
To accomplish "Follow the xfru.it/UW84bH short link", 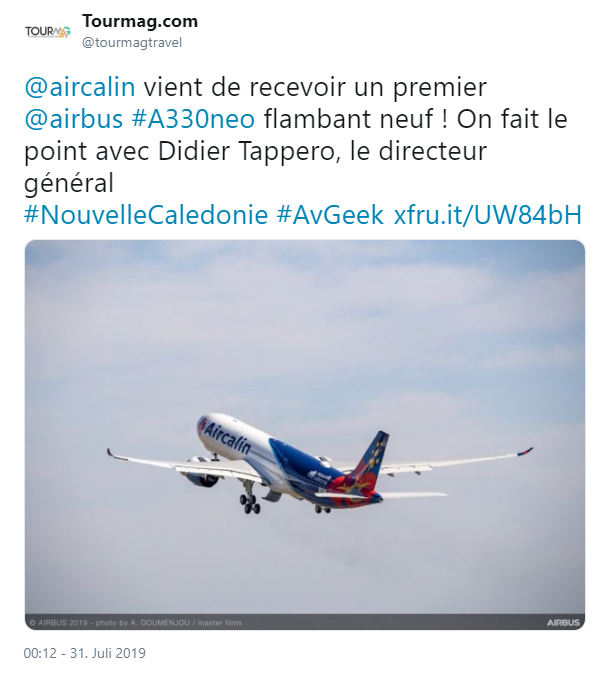I will click(x=487, y=214).
